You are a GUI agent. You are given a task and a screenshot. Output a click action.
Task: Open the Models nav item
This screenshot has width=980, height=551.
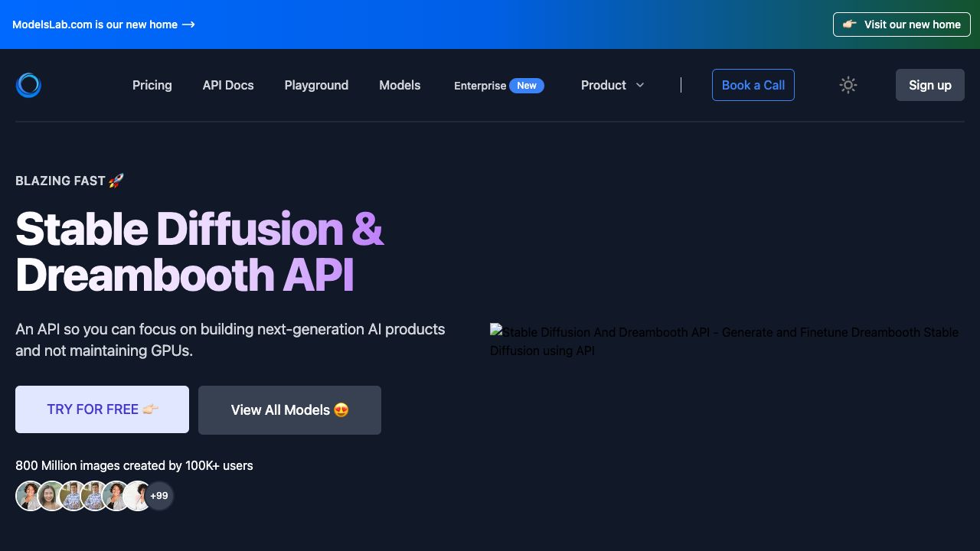click(400, 85)
